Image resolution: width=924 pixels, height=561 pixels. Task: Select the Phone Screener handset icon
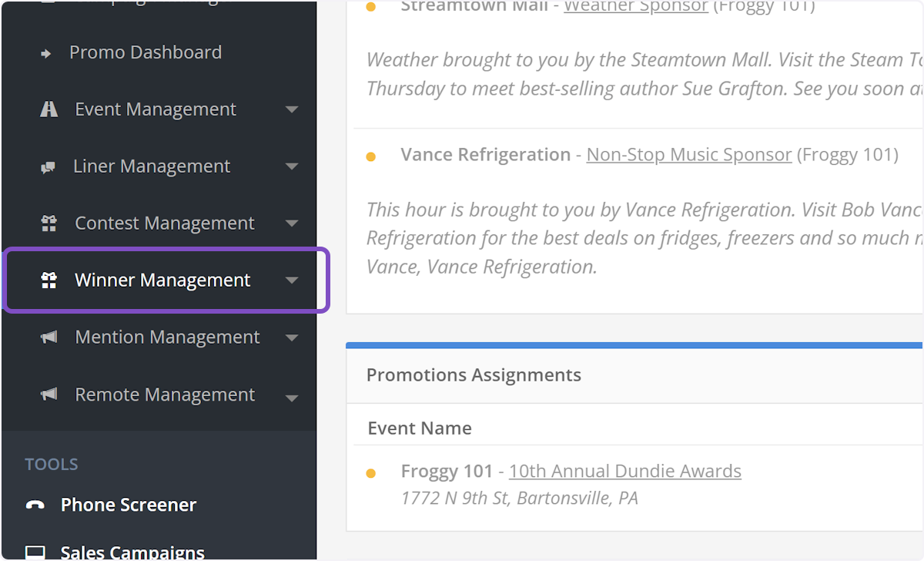coord(37,504)
